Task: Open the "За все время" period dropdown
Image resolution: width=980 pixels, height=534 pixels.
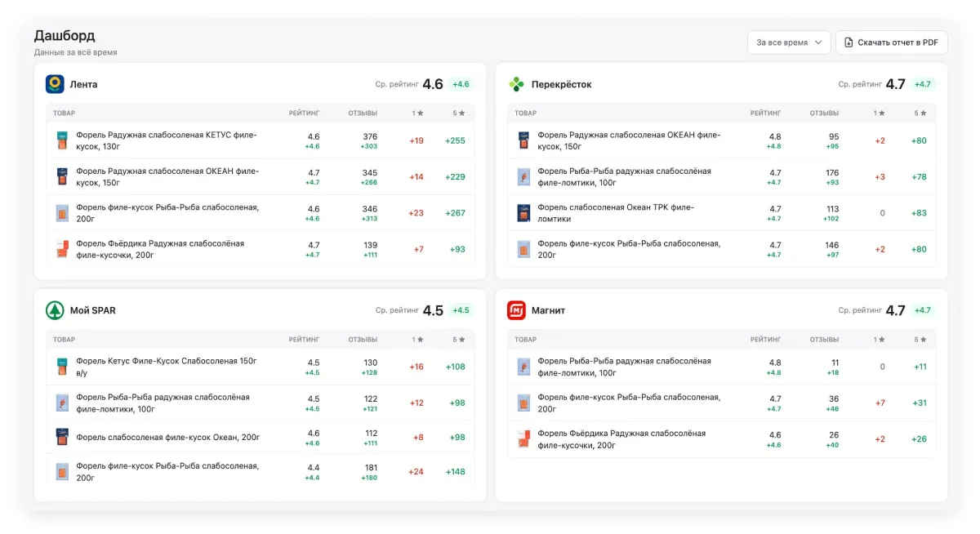Action: [x=789, y=42]
